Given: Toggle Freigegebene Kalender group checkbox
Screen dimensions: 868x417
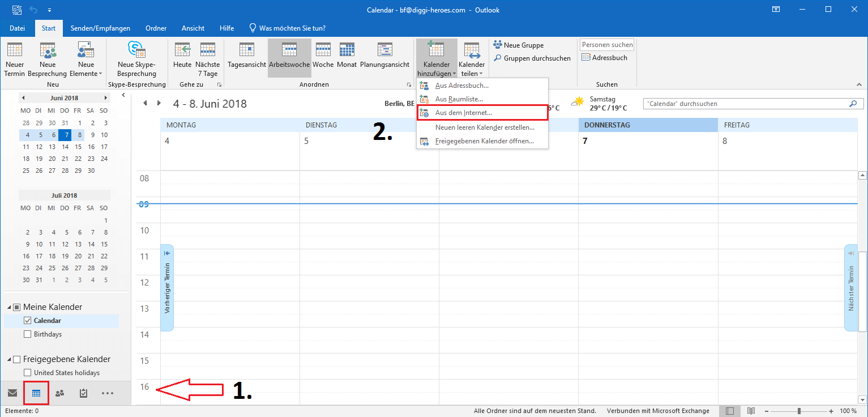Looking at the screenshot, I should pyautogui.click(x=17, y=359).
